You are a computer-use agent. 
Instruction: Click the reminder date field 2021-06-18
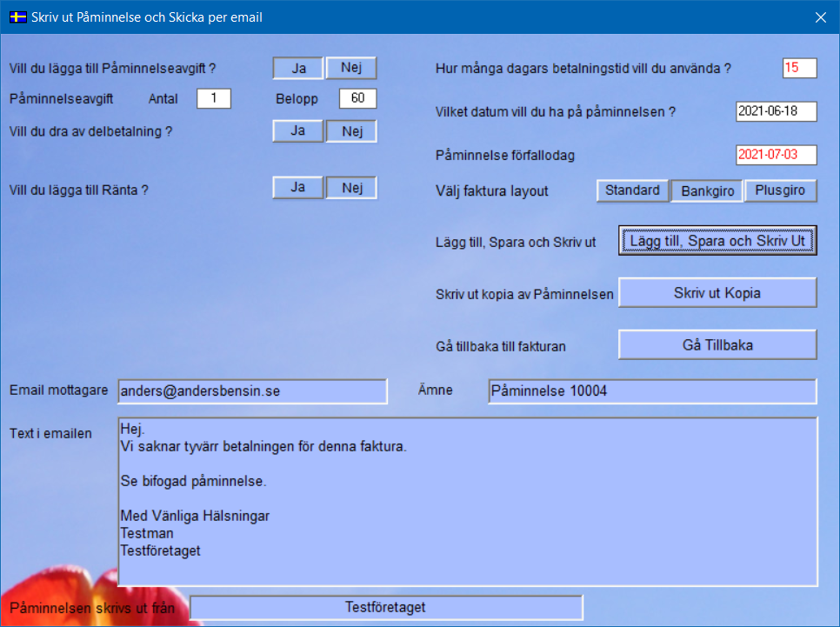[776, 111]
